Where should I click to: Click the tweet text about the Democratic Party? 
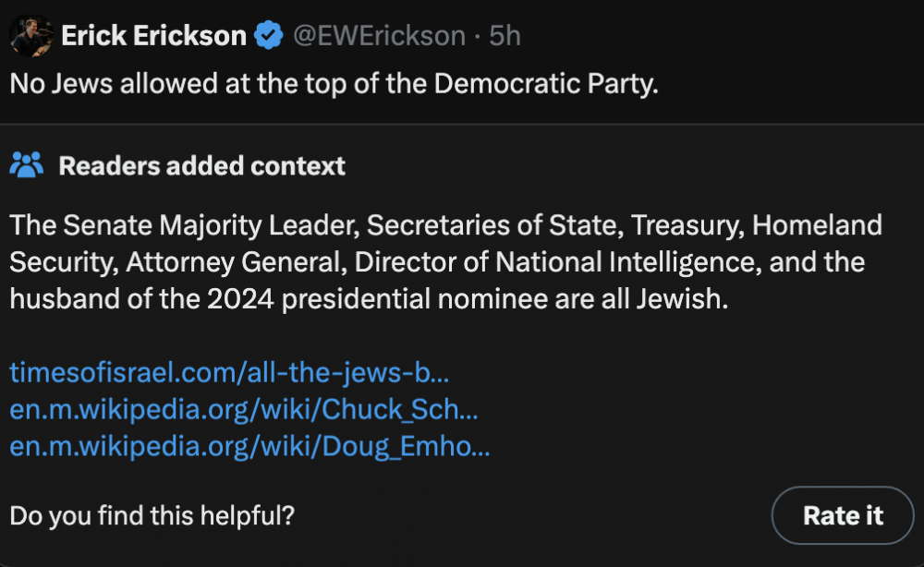pyautogui.click(x=334, y=83)
